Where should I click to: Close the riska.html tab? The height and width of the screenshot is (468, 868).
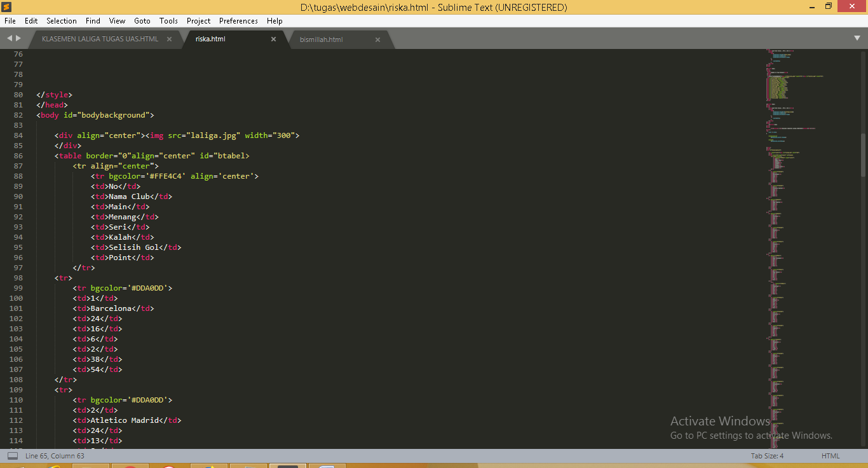(x=274, y=39)
